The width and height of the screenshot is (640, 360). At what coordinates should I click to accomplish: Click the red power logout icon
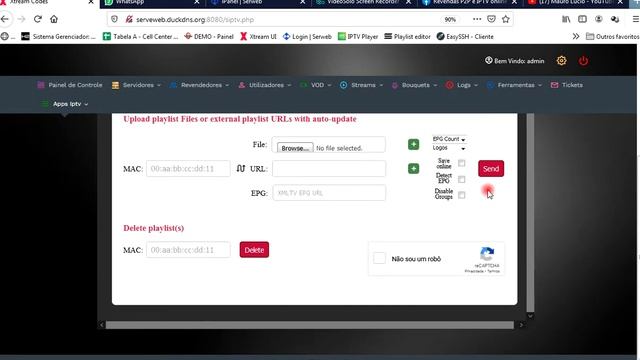(583, 61)
